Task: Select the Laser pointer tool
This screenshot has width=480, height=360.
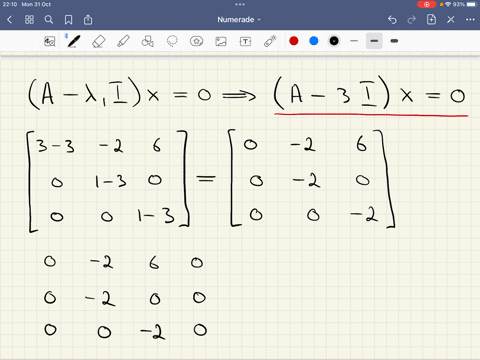Action: point(270,41)
